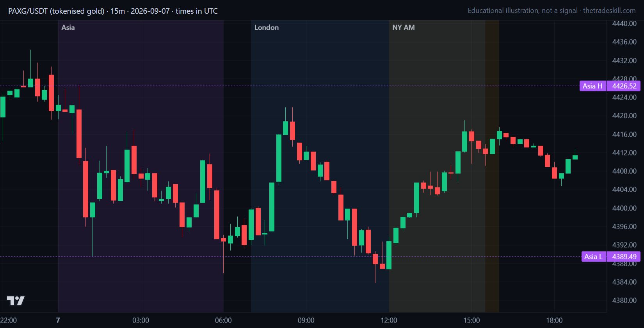Click the 18:00 time axis label

[554, 320]
